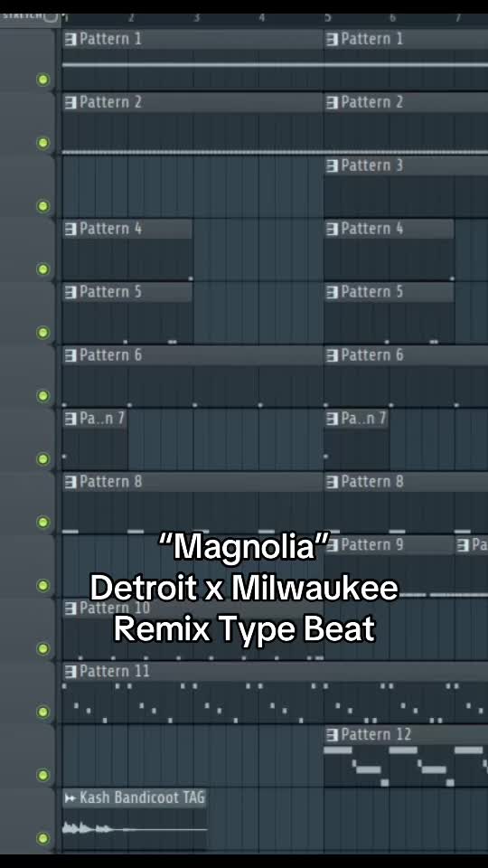Image resolution: width=488 pixels, height=868 pixels.
Task: Open clip menu icon of Pattern 8 starting at bar 5
Action: click(332, 482)
